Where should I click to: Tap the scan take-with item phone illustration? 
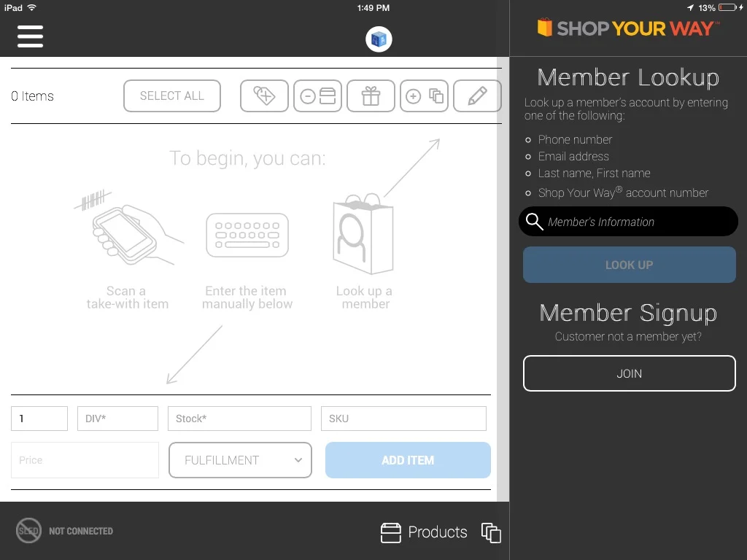pyautogui.click(x=128, y=228)
